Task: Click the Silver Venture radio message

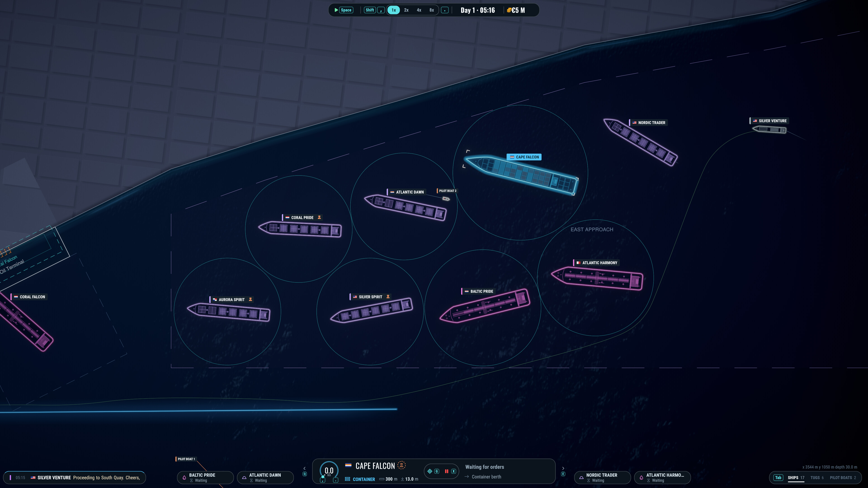Action: (74, 478)
